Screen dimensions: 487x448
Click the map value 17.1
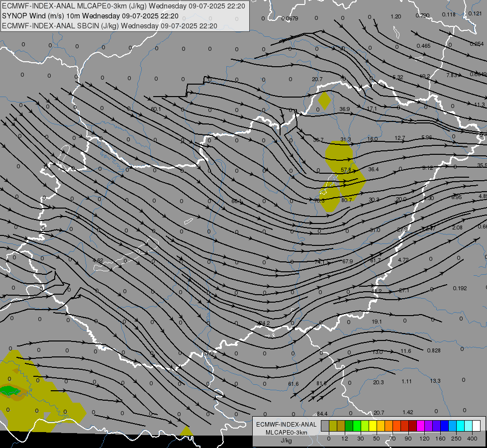(x=372, y=109)
